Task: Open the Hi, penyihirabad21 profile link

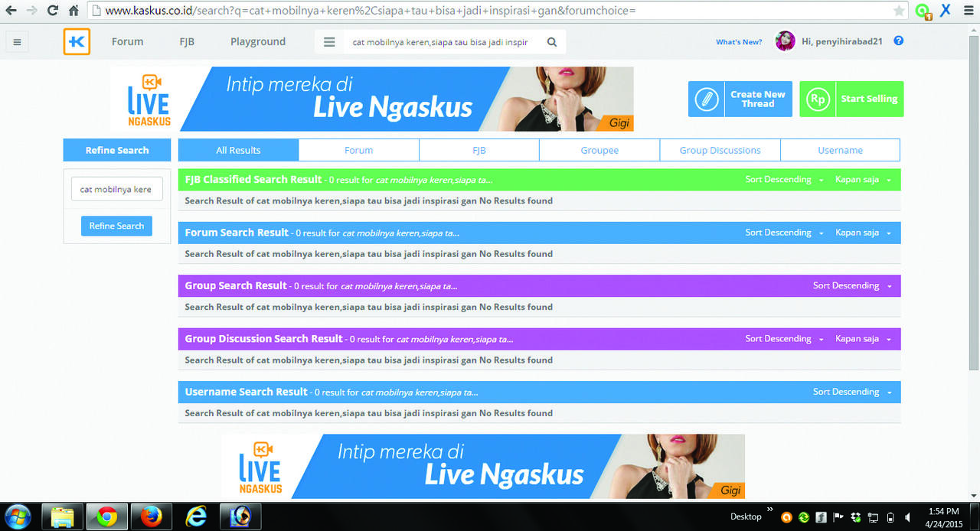Action: tap(841, 42)
